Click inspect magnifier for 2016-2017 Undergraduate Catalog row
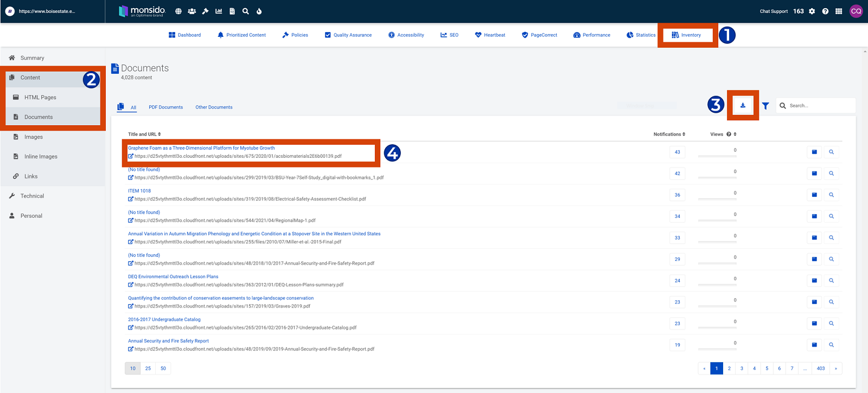This screenshot has width=868, height=393. pyautogui.click(x=831, y=324)
